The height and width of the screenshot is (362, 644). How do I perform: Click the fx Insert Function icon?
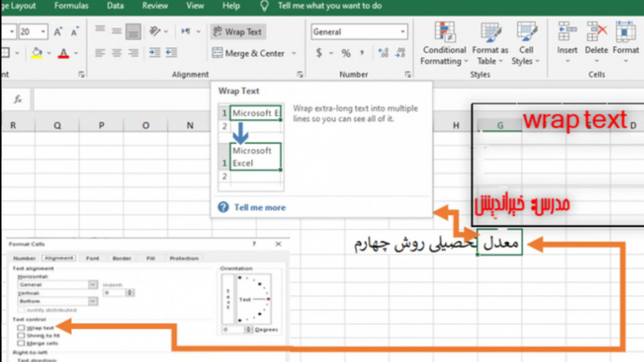[18, 99]
